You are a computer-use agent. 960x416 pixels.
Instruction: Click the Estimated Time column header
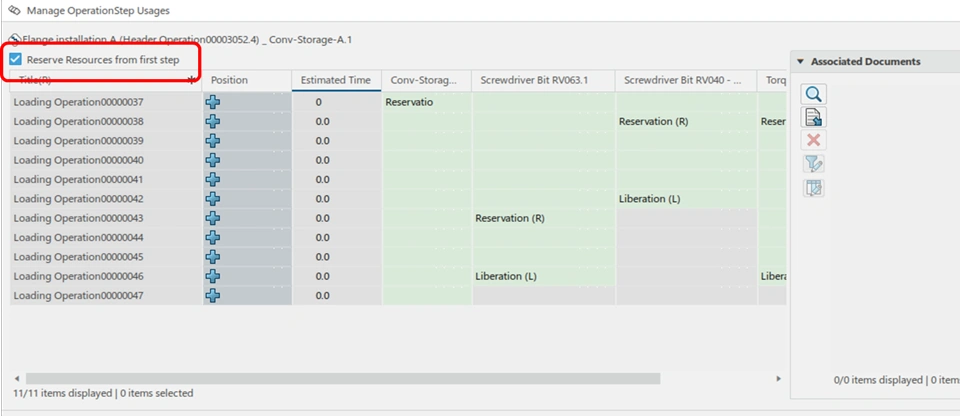tap(336, 80)
